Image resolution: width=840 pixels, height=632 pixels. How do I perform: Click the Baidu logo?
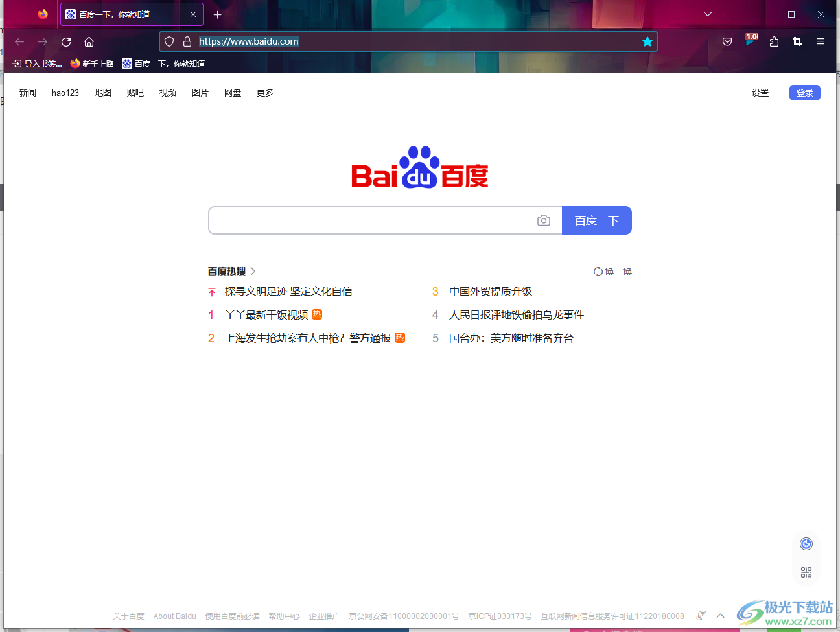click(420, 167)
